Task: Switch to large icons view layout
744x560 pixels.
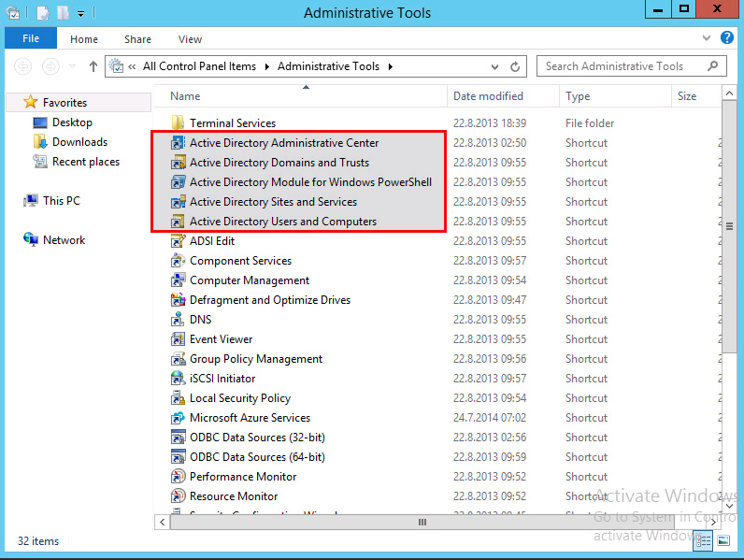Action: 723,540
